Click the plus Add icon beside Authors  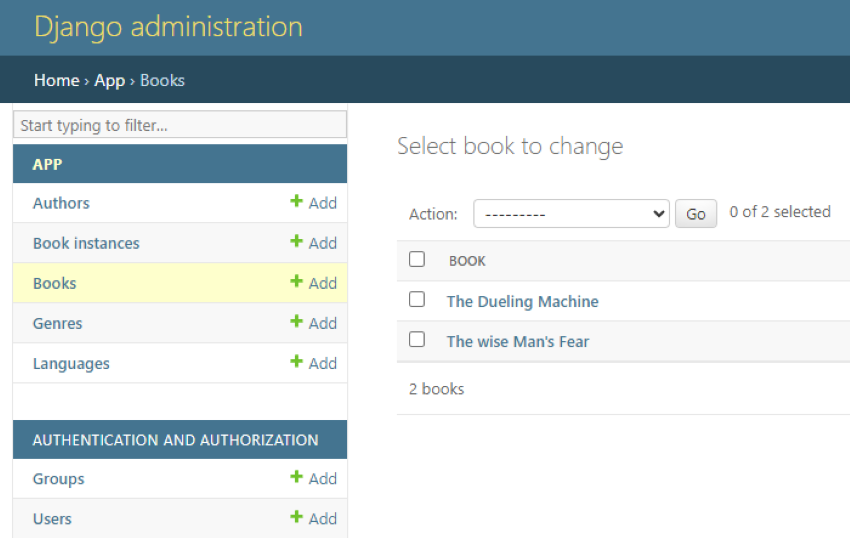point(296,202)
